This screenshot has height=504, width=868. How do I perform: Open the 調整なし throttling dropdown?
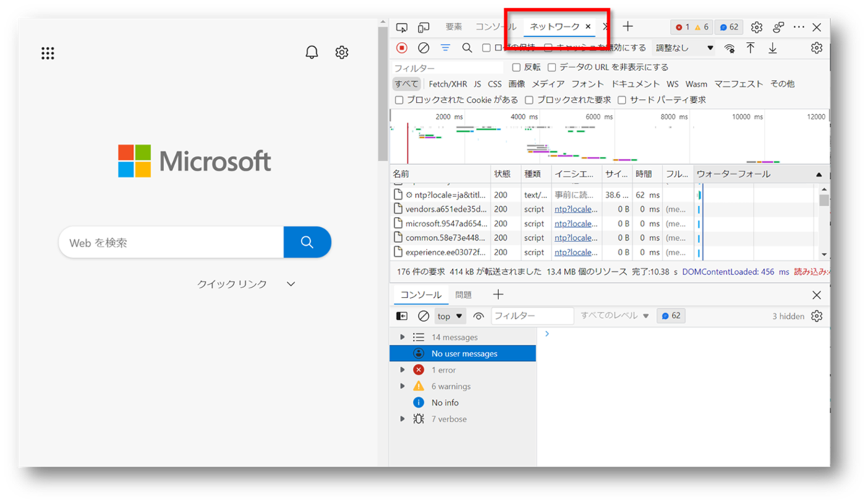click(x=684, y=48)
